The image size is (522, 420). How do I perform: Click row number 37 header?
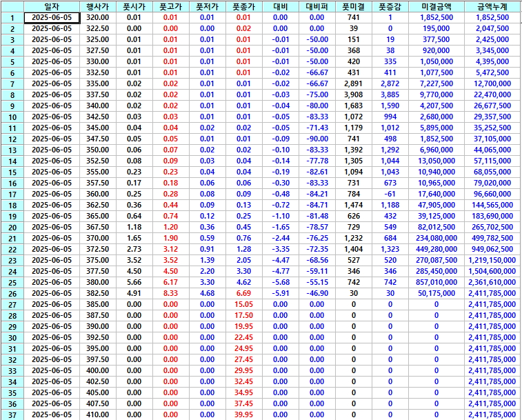[12, 414]
